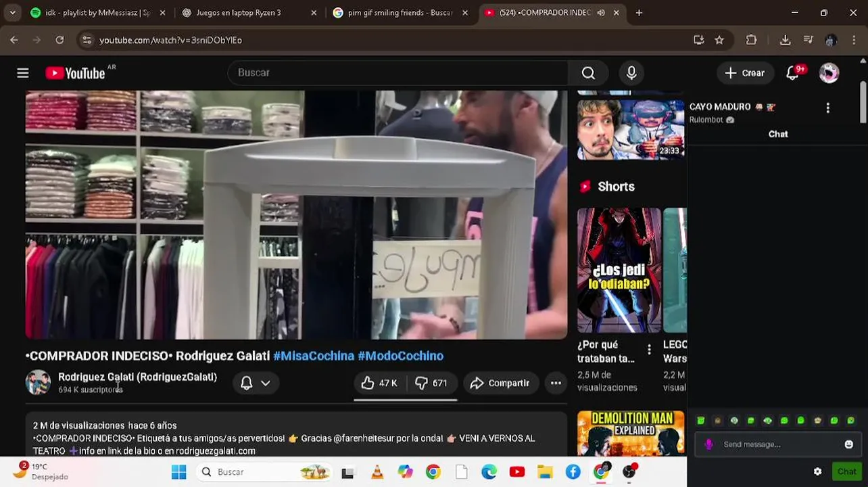Viewport: 868px width, 487px height.
Task: Click the green Chat send button
Action: [x=847, y=471]
